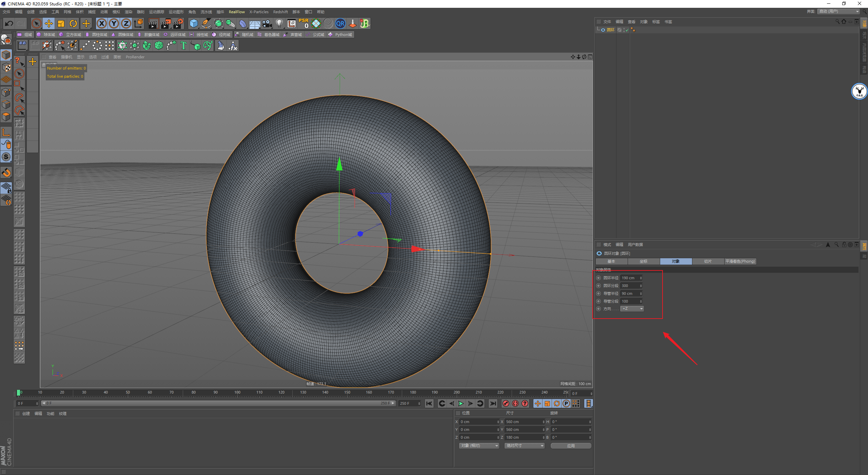Click the 应用 apply button
The width and height of the screenshot is (868, 475).
[x=571, y=446]
